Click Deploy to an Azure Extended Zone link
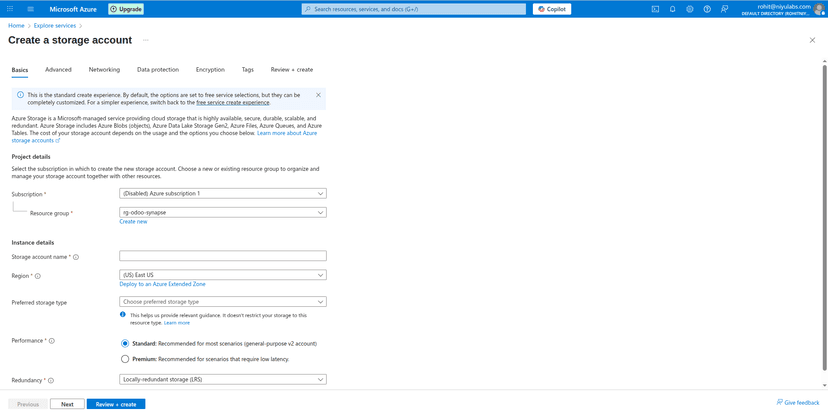Image resolution: width=828 pixels, height=412 pixels. click(x=163, y=284)
